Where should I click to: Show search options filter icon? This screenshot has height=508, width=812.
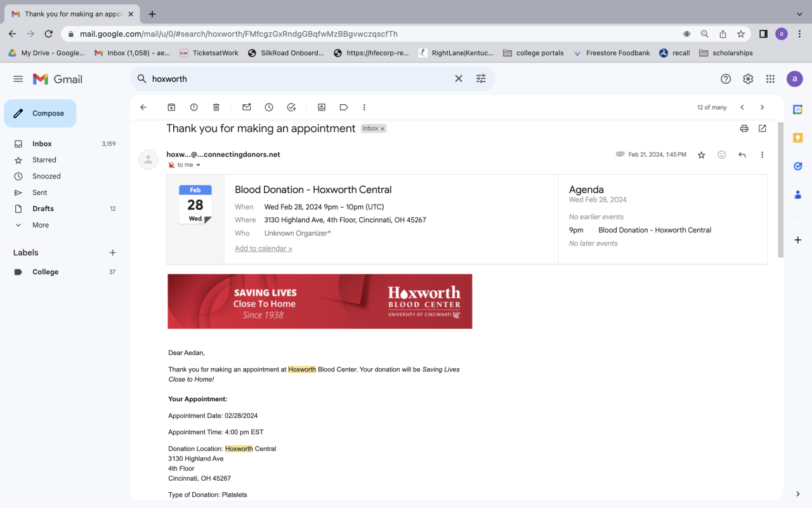[481, 79]
